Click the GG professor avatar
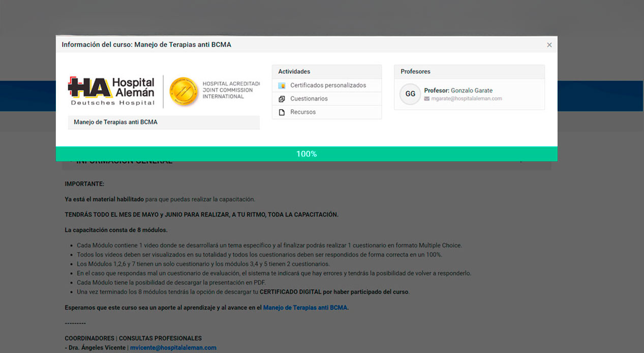Image resolution: width=644 pixels, height=353 pixels. (x=410, y=94)
